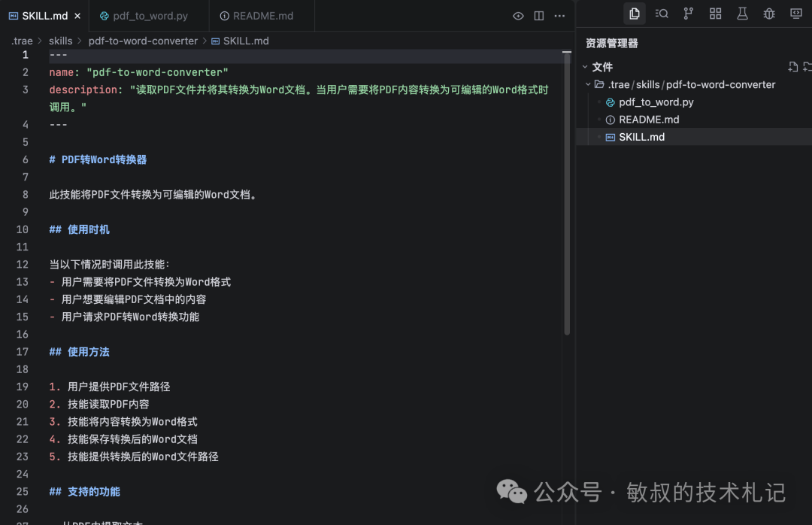The height and width of the screenshot is (525, 812).
Task: Click the new file icon in Explorer
Action: [793, 66]
